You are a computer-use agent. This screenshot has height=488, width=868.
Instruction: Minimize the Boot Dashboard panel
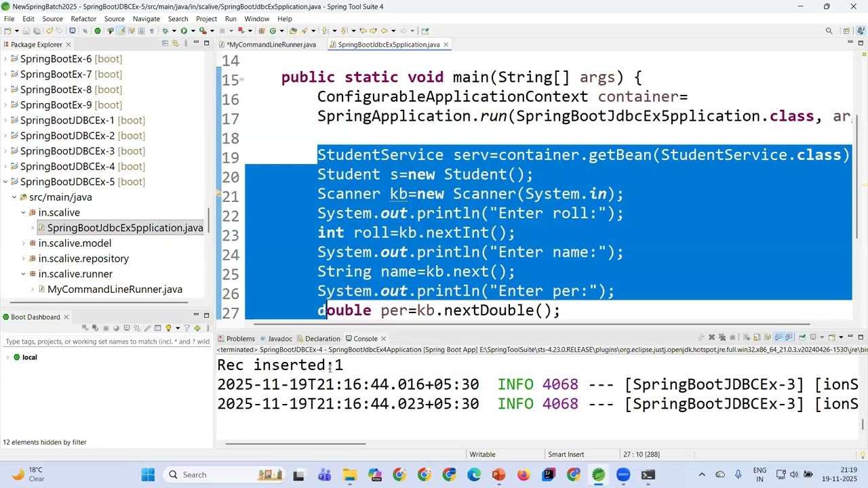196,315
